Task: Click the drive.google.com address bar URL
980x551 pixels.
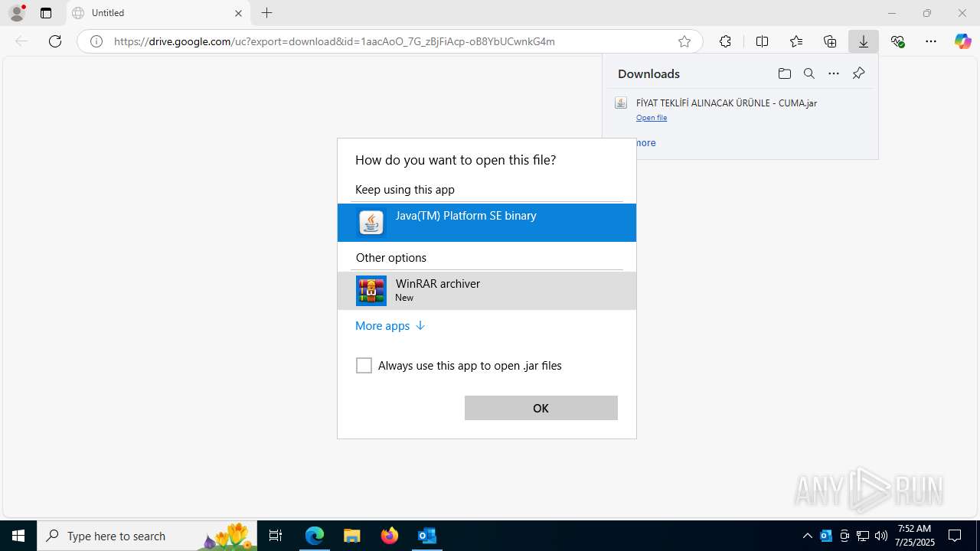Action: tap(334, 41)
